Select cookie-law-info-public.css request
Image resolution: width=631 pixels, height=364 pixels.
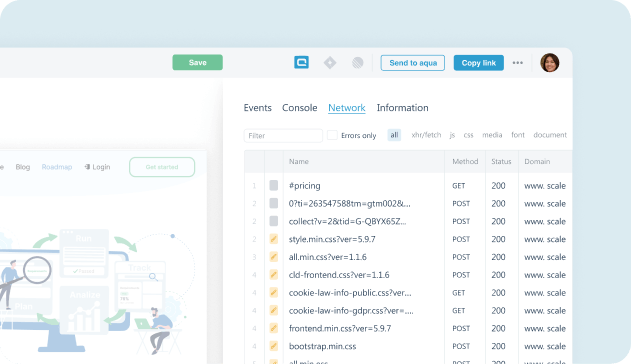pyautogui.click(x=350, y=293)
